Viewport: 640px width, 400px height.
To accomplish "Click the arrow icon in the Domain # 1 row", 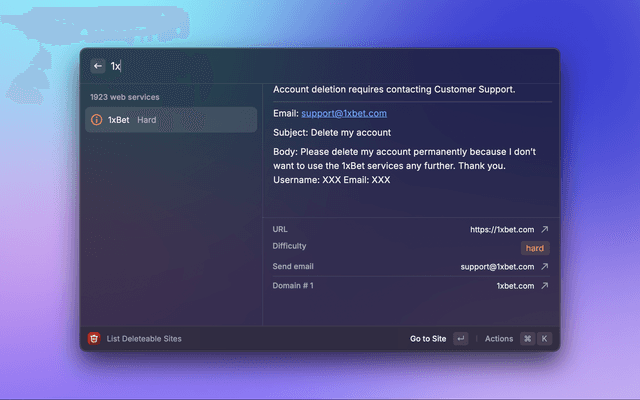I will (544, 286).
